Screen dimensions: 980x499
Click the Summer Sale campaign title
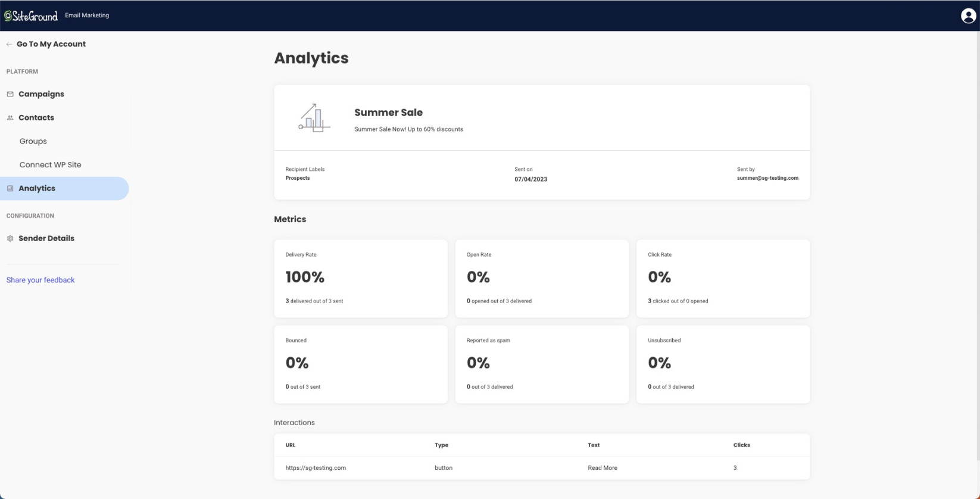389,113
